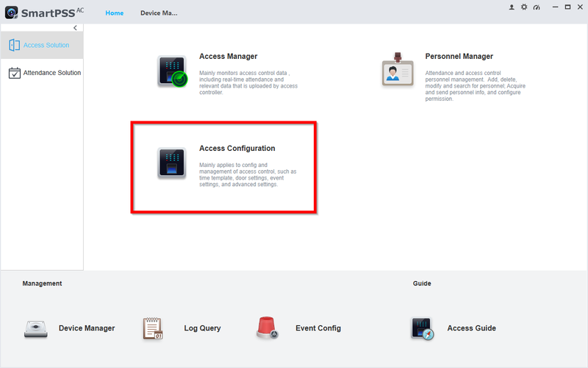Screen dimensions: 588x368
Task: Click the Device Manager drive icon
Action: click(35, 329)
